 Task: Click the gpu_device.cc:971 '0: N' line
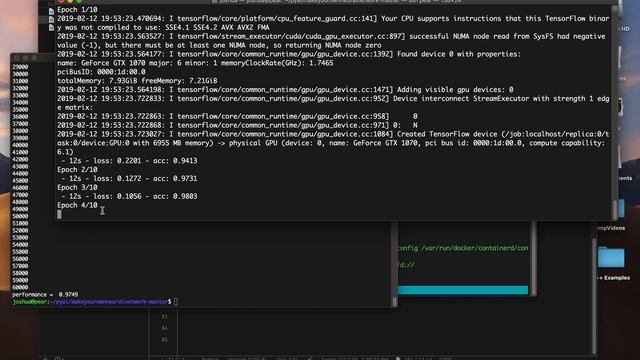[x=237, y=125]
